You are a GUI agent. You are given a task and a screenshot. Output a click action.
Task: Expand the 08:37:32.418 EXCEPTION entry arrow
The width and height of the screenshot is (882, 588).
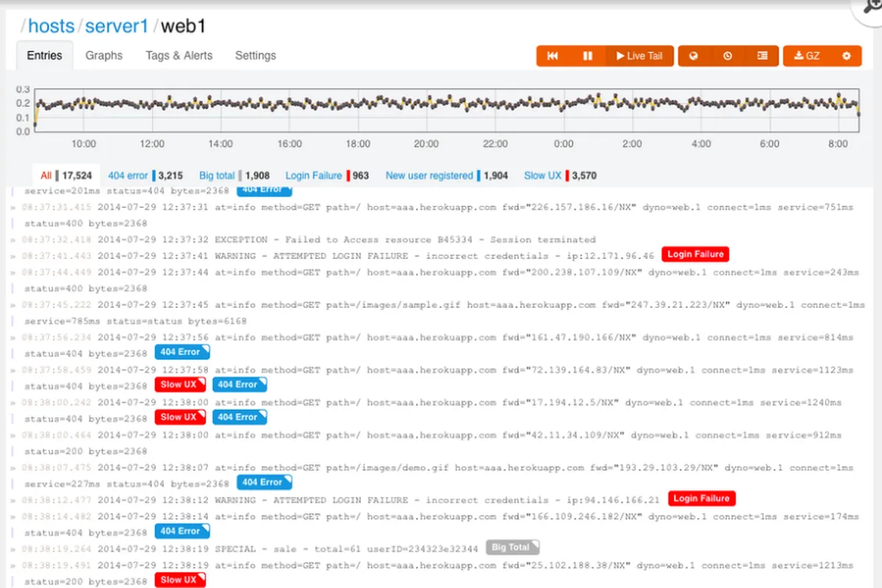(x=12, y=240)
